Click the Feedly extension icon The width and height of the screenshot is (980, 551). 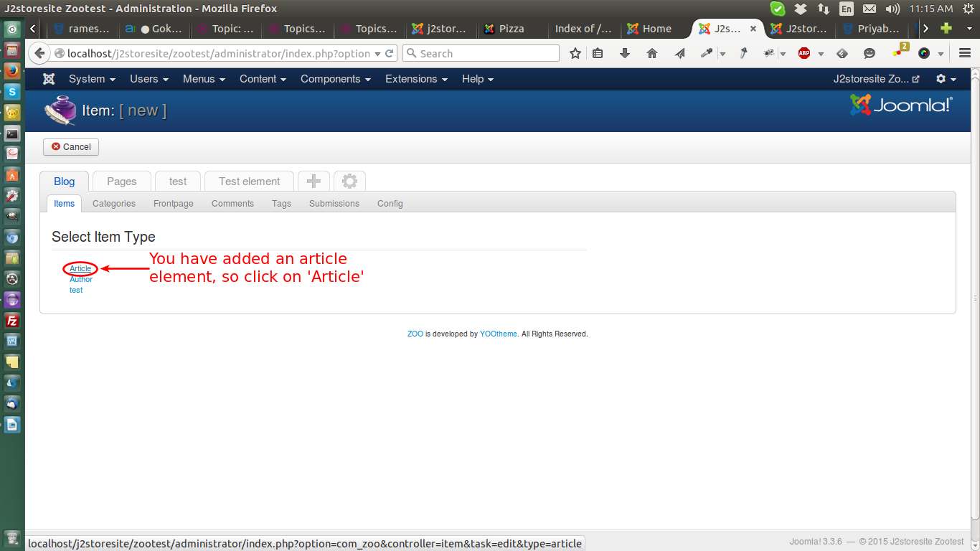click(x=842, y=53)
